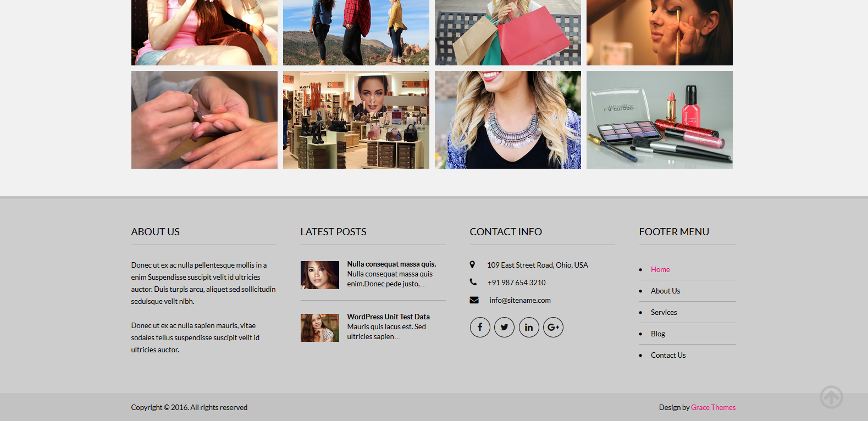868x421 pixels.
Task: Click the phone icon in Contact Info
Action: click(x=473, y=282)
